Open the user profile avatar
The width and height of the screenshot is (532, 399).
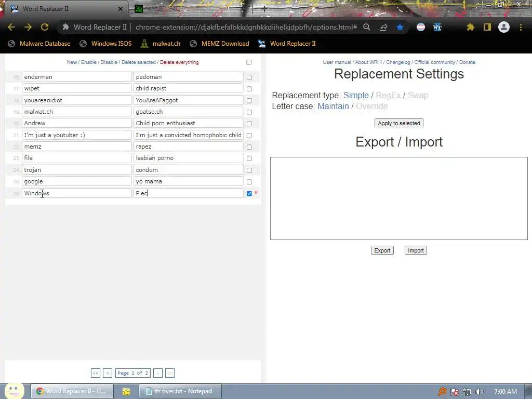point(504,27)
